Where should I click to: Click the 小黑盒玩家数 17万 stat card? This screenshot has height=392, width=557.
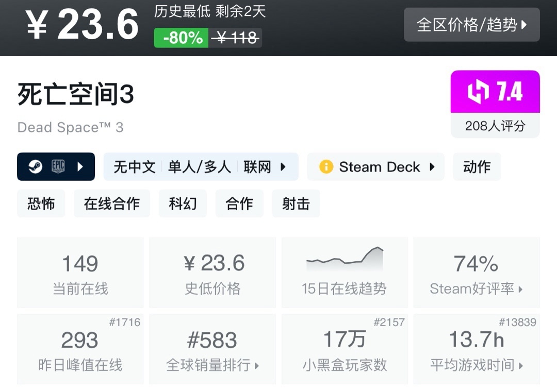(x=344, y=349)
